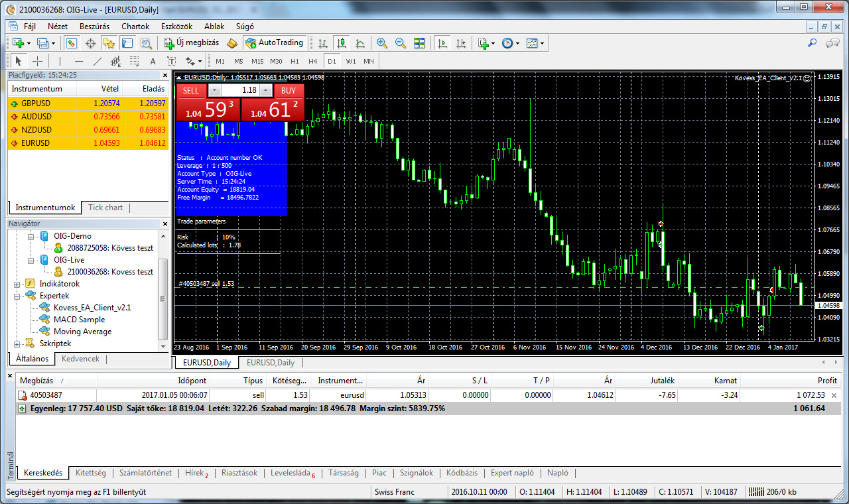Open the Strategy Tester icon
849x504 pixels.
[x=146, y=43]
